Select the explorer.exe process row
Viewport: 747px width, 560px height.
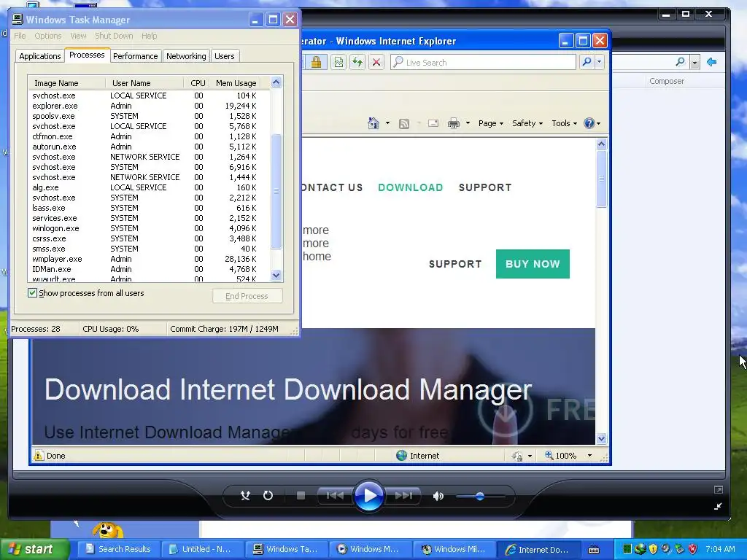(x=149, y=106)
